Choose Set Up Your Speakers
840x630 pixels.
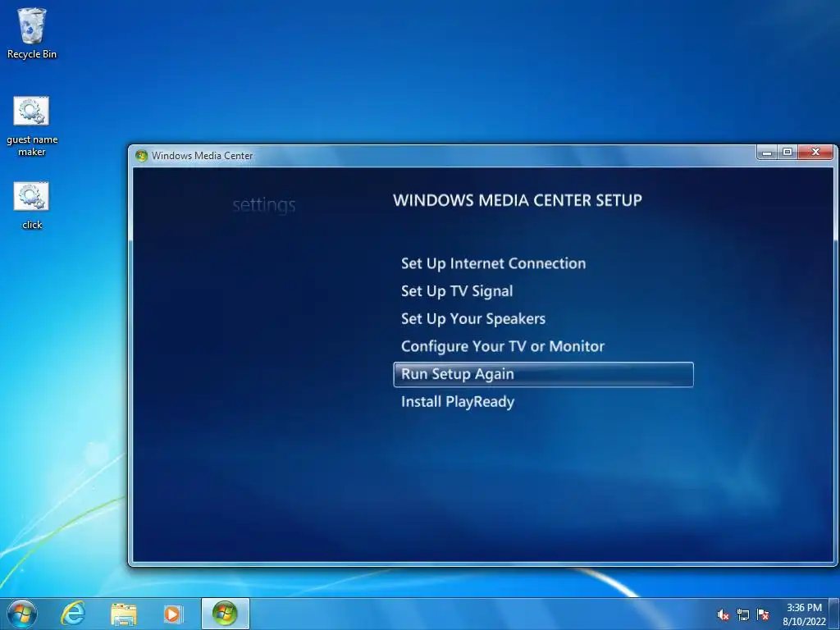473,319
